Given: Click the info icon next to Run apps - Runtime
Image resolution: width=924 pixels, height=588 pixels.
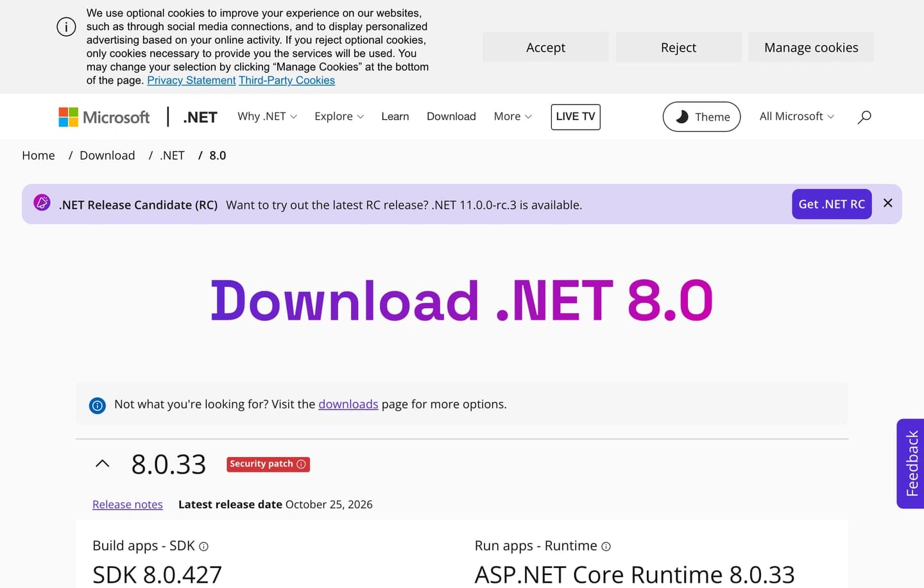Looking at the screenshot, I should (606, 546).
